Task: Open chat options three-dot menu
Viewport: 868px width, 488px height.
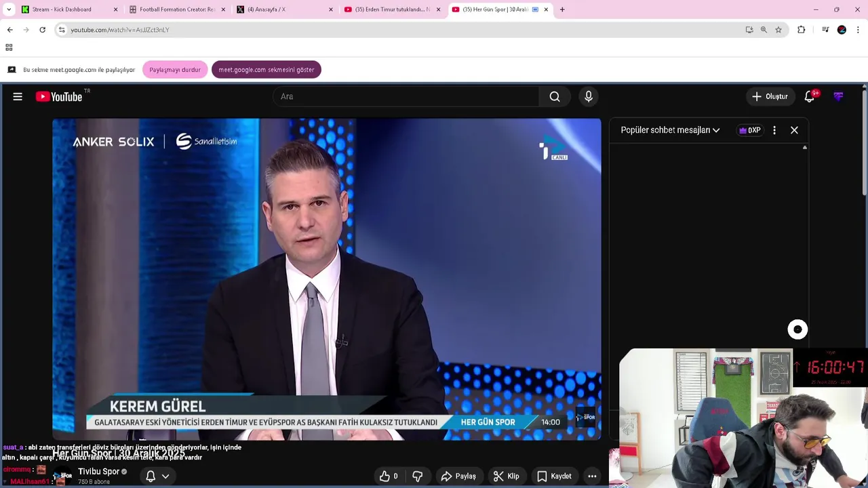Action: point(774,130)
